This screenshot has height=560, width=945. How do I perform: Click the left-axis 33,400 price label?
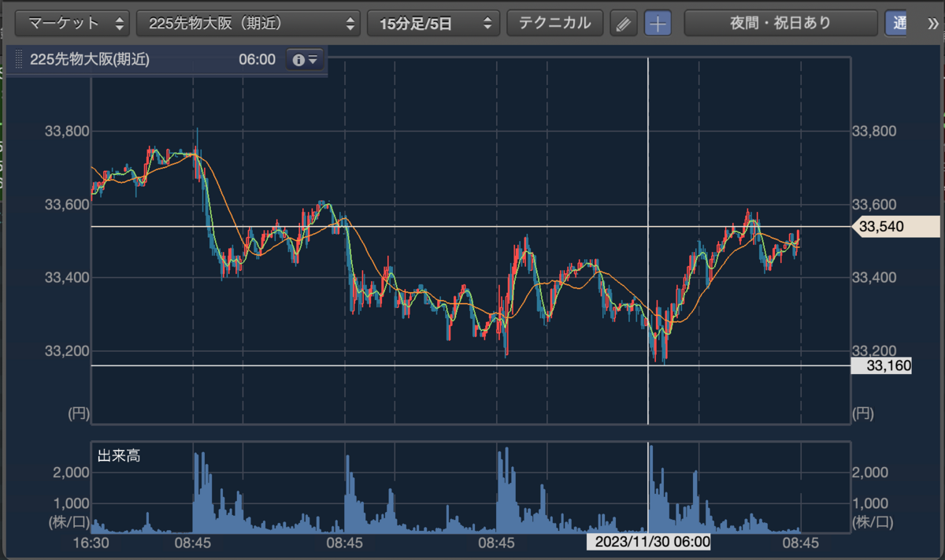tap(67, 278)
